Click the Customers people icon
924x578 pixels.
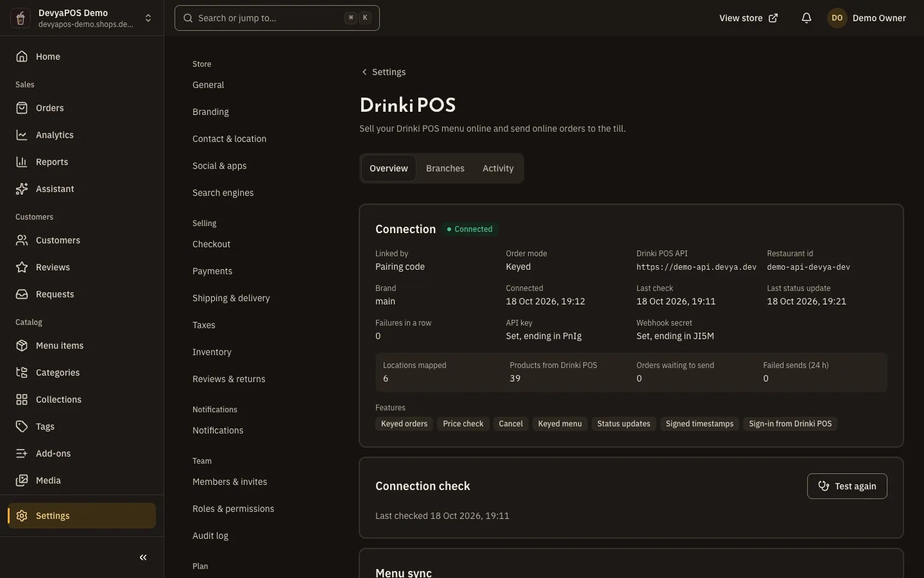pos(22,240)
